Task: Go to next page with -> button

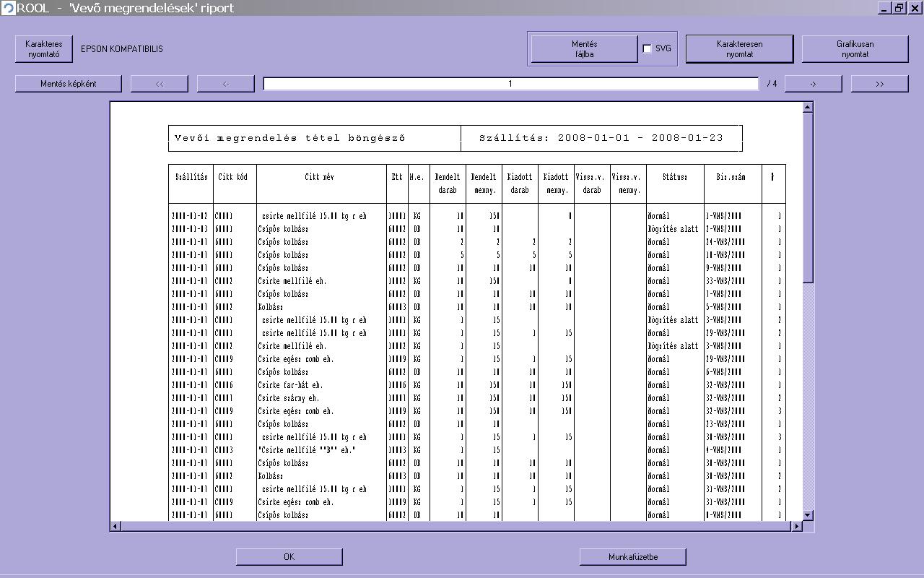Action: 813,84
